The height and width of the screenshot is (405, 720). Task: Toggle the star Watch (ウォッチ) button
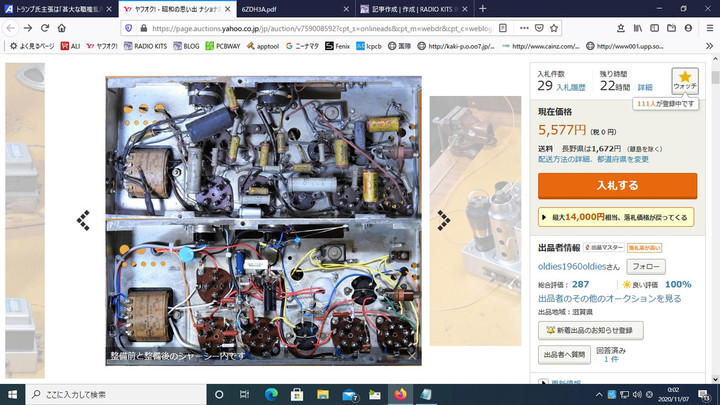click(685, 80)
